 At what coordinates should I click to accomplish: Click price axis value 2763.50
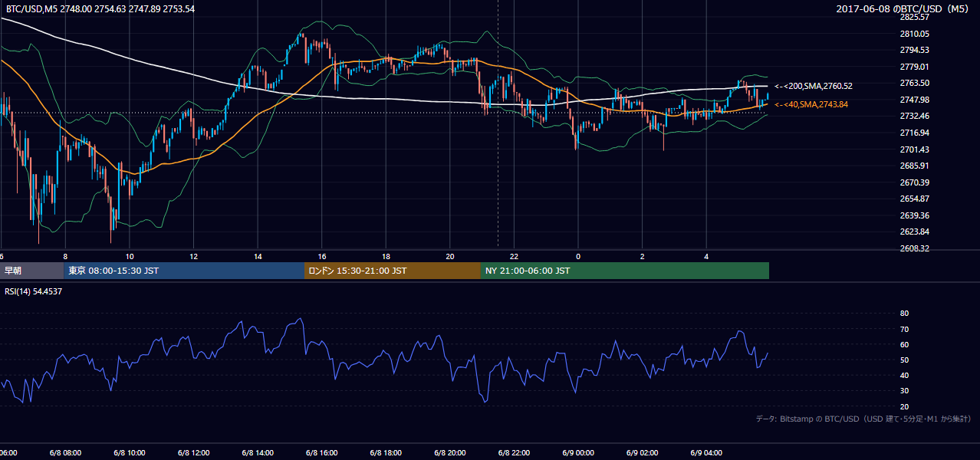pos(915,83)
